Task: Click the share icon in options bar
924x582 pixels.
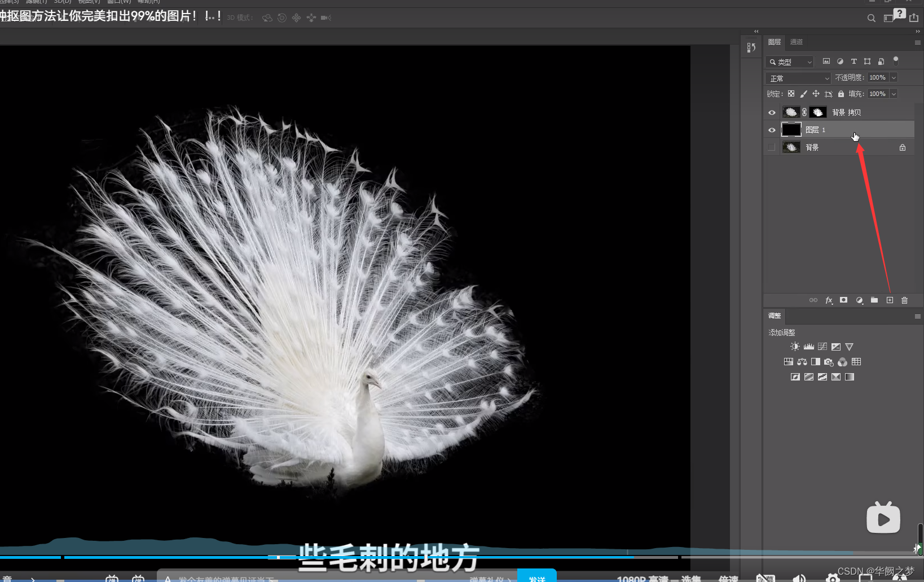Action: tap(914, 17)
